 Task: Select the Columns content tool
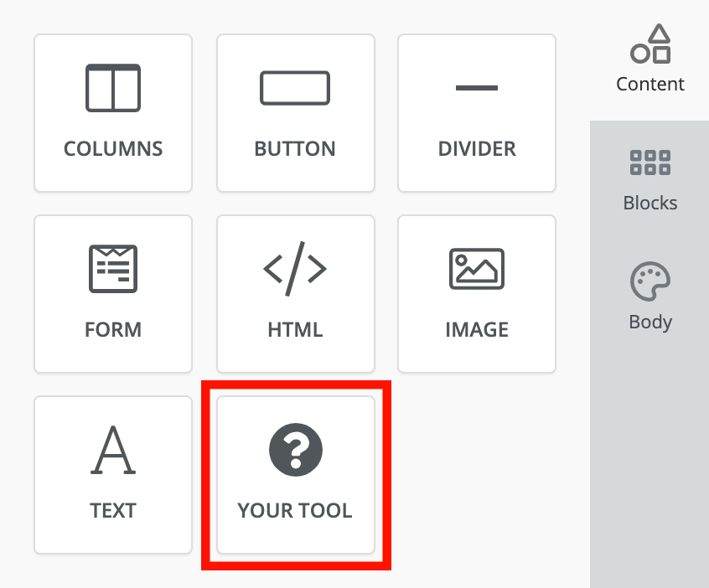pos(113,113)
